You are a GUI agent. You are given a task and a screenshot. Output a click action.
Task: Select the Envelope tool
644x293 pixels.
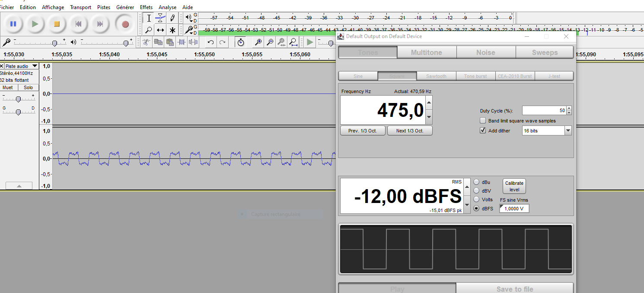(x=160, y=18)
